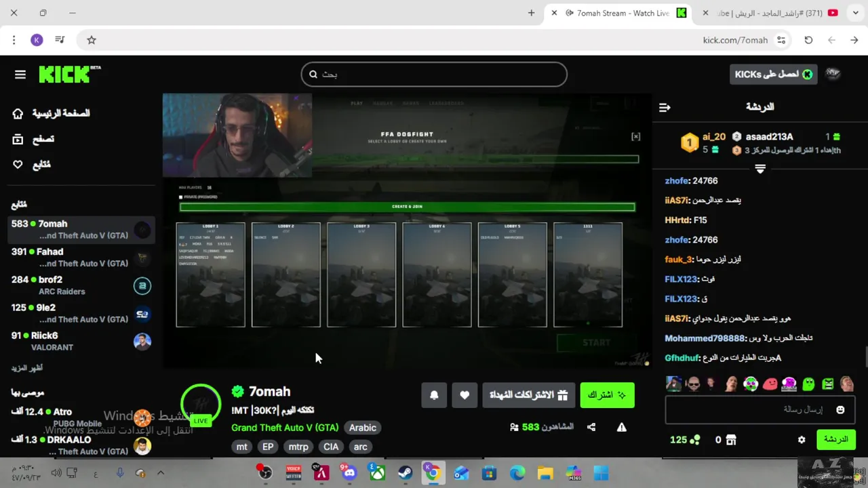Click the 'arc' tag
The image size is (868, 488).
pyautogui.click(x=361, y=447)
